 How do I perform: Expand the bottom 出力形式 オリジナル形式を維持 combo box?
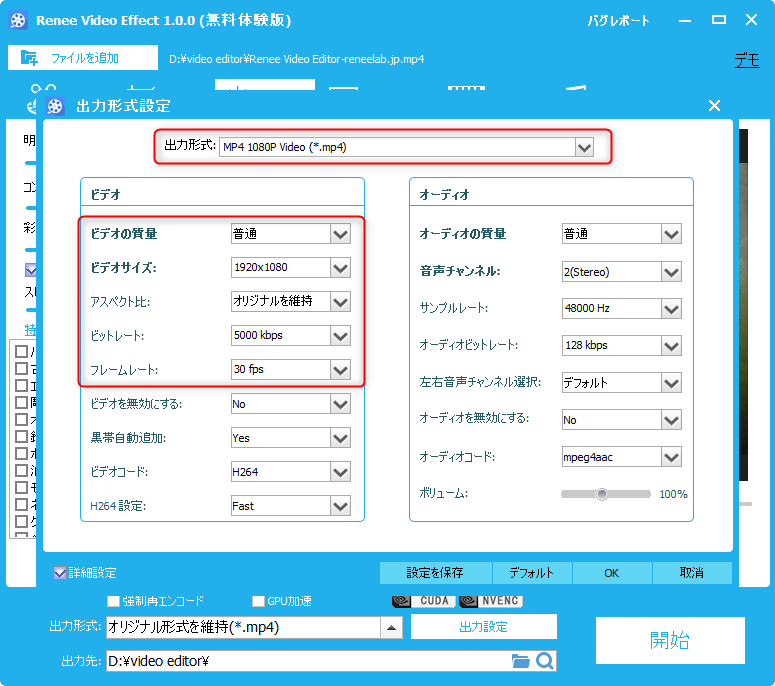coord(391,628)
